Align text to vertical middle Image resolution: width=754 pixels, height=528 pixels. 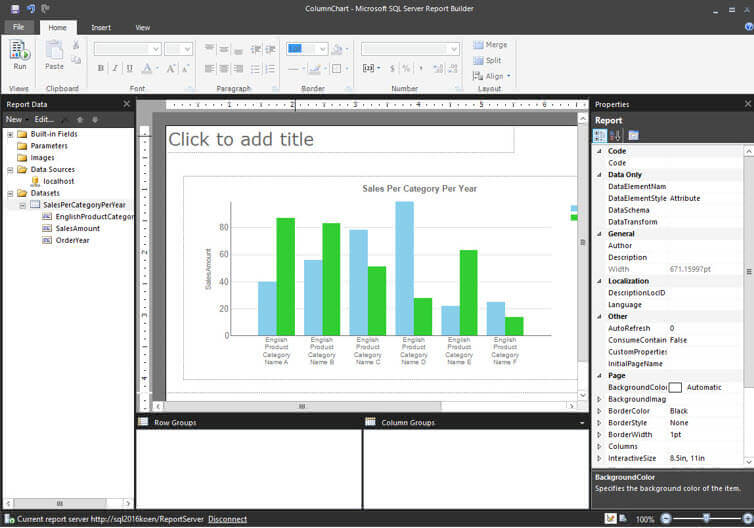pyautogui.click(x=224, y=49)
